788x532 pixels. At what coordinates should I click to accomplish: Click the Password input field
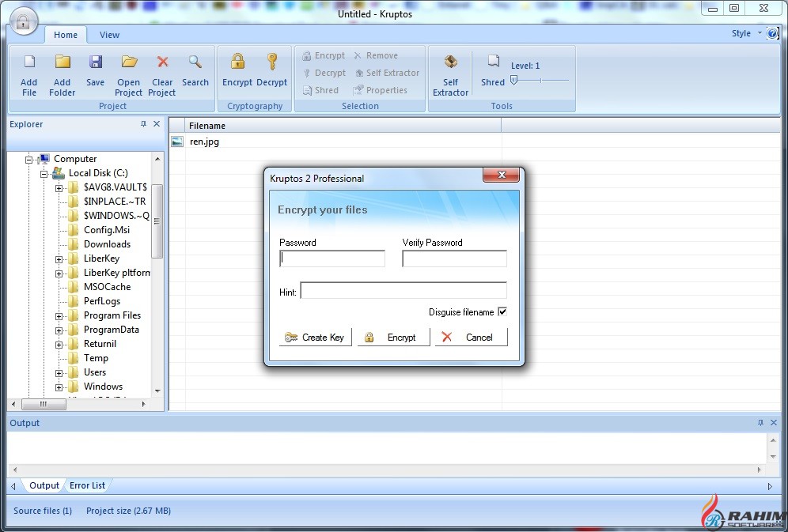pos(332,258)
